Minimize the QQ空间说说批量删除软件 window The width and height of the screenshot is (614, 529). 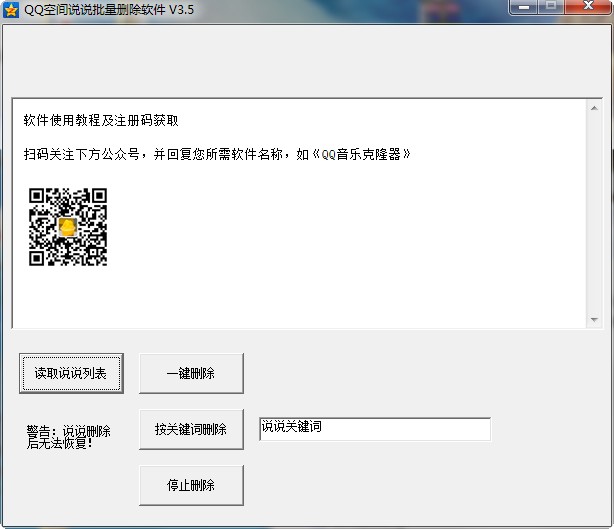tap(526, 8)
